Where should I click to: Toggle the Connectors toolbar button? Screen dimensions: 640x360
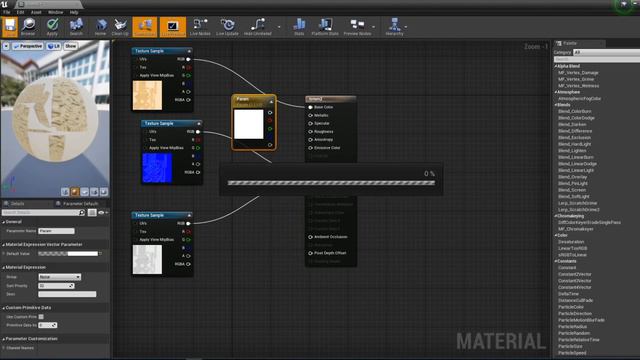144,27
